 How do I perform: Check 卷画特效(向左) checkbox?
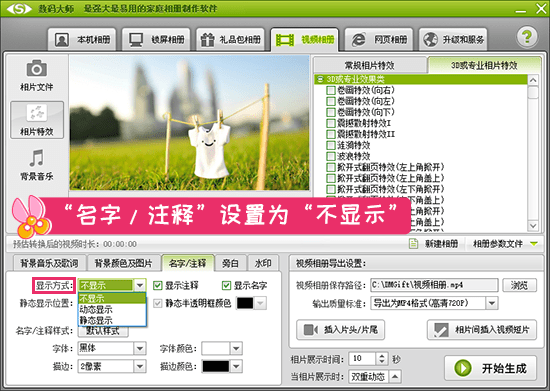[x=331, y=101]
